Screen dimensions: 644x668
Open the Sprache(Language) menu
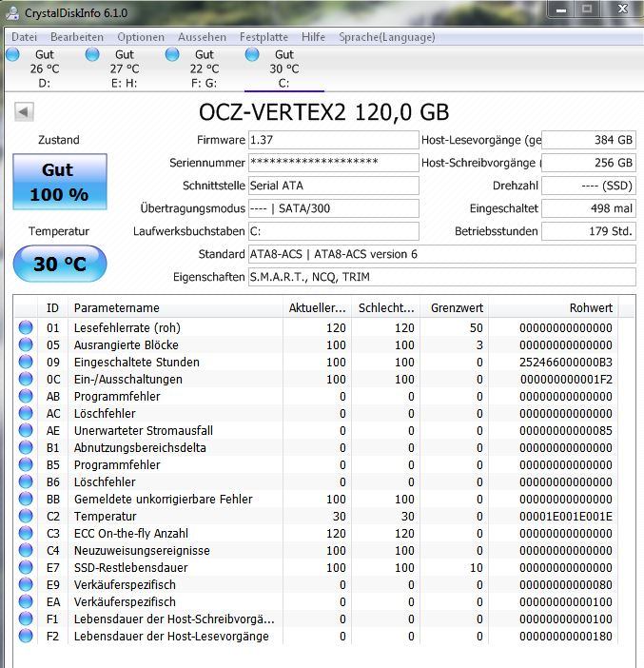point(387,37)
